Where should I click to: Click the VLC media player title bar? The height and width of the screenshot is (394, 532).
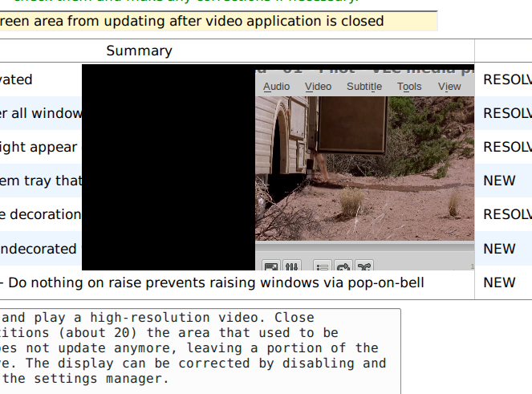[364, 70]
